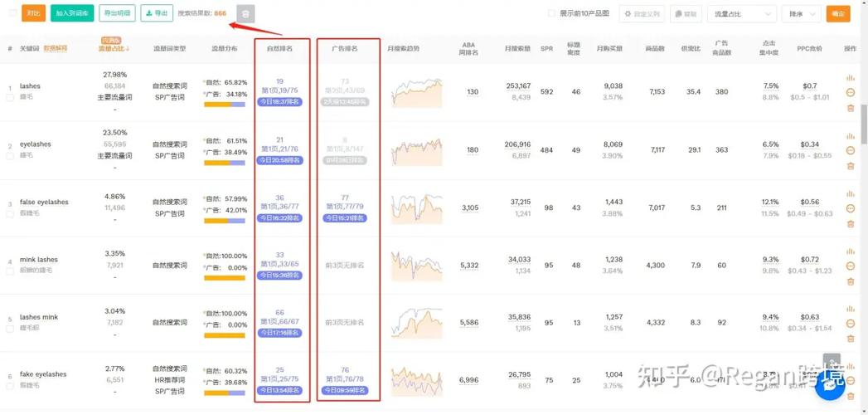Click the 自然排名 column header
This screenshot has height=415, width=868.
[279, 49]
